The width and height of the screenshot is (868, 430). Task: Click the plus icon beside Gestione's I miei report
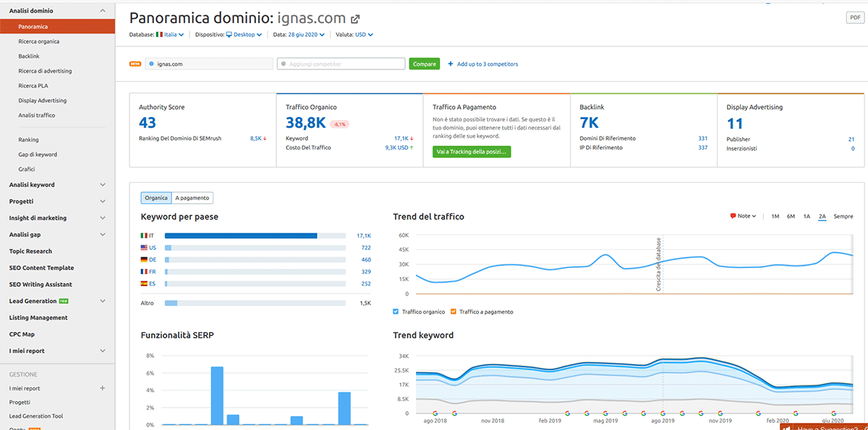point(102,388)
